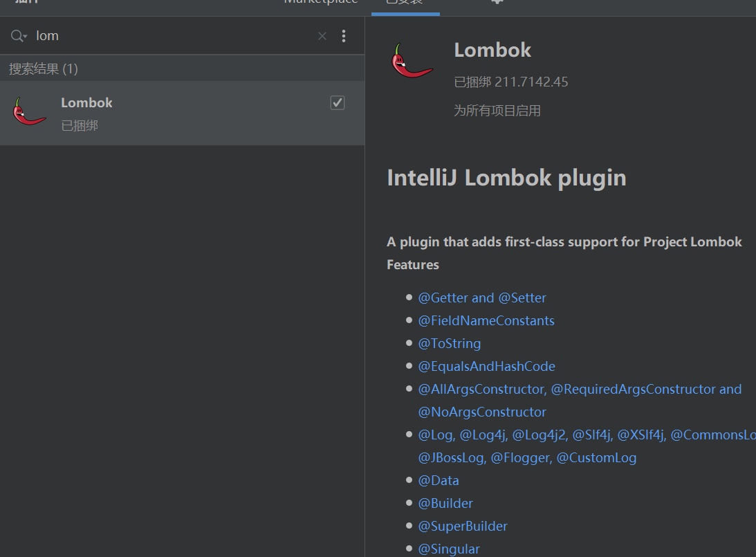This screenshot has height=557, width=756.
Task: Click the large Lombok chili logo
Action: coord(412,61)
